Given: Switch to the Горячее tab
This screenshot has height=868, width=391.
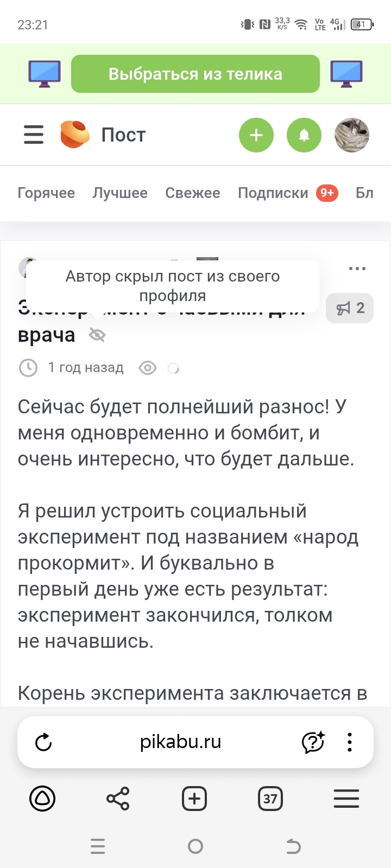Looking at the screenshot, I should [46, 193].
